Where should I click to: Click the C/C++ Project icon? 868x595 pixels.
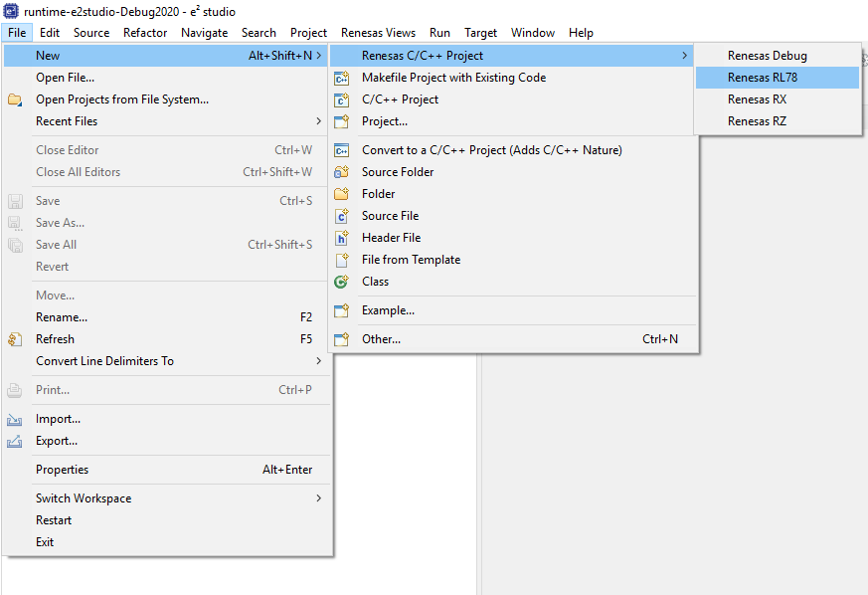(x=342, y=99)
